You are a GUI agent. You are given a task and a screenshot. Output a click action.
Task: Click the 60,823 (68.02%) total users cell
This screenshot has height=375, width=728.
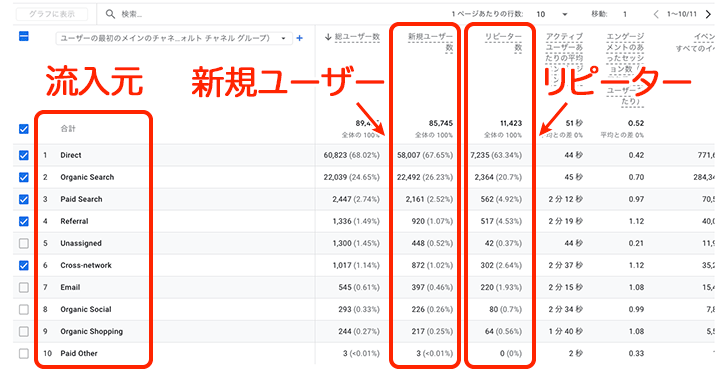(351, 155)
